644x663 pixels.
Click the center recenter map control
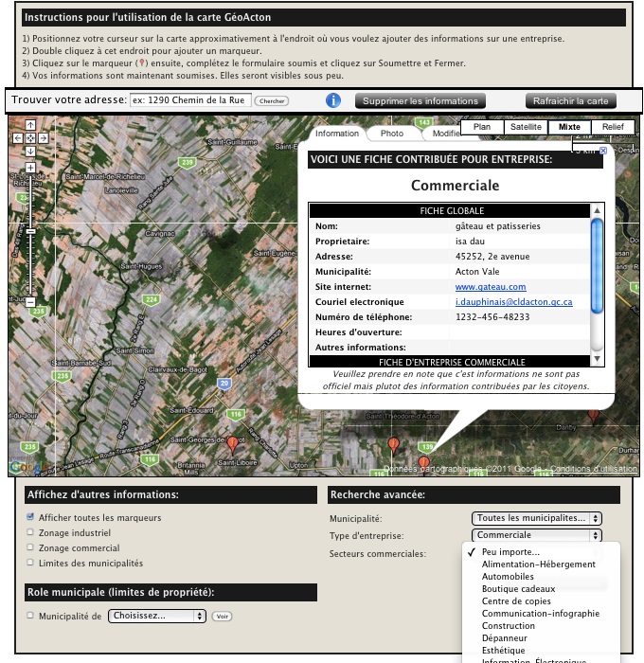click(x=30, y=138)
